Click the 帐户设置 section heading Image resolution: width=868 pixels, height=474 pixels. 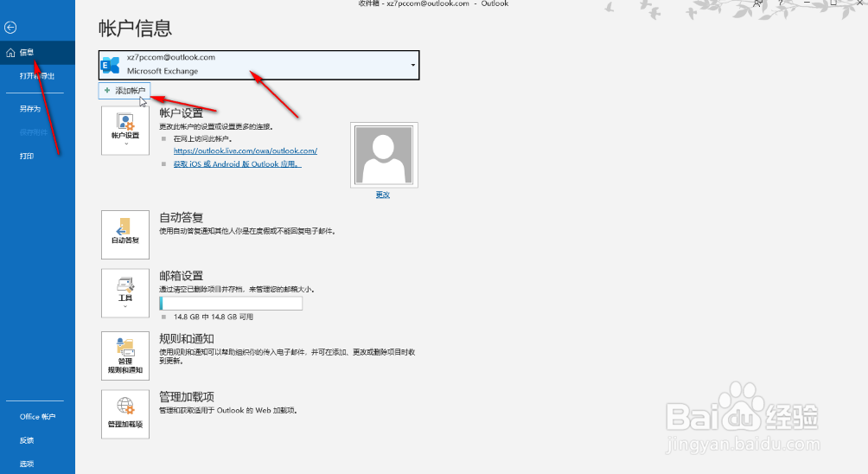(x=181, y=113)
